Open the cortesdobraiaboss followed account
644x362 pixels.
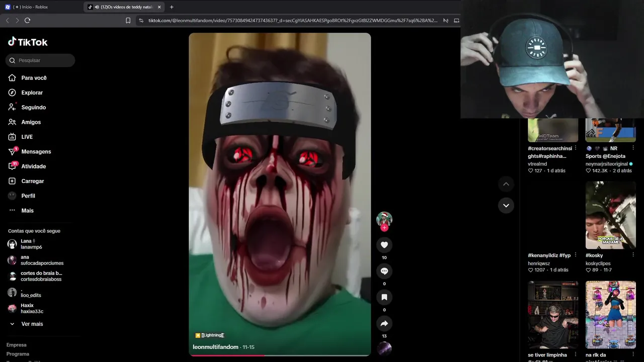coord(34,276)
